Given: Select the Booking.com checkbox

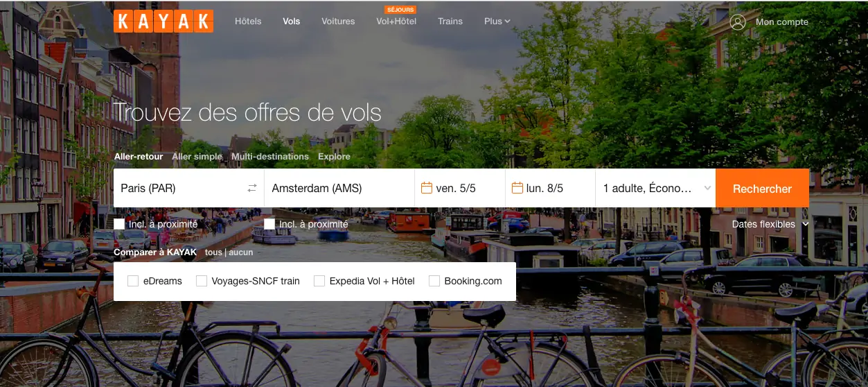Looking at the screenshot, I should coord(434,281).
